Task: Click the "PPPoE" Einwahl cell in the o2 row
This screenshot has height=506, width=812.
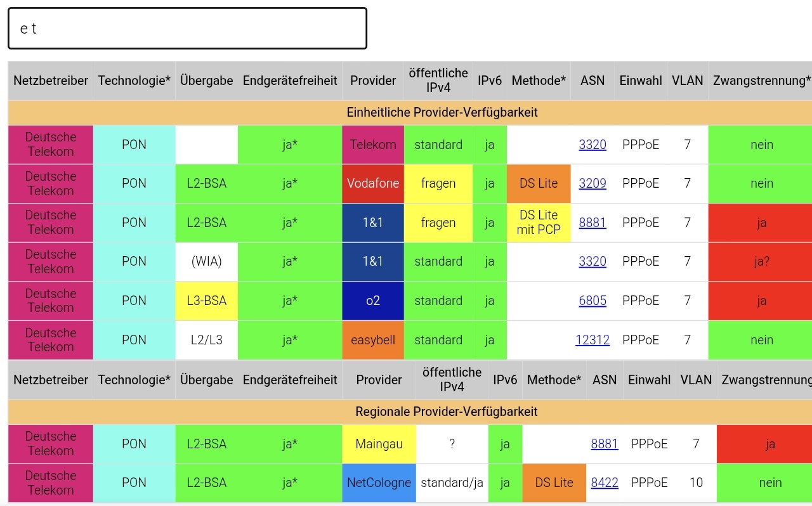Action: (x=641, y=301)
